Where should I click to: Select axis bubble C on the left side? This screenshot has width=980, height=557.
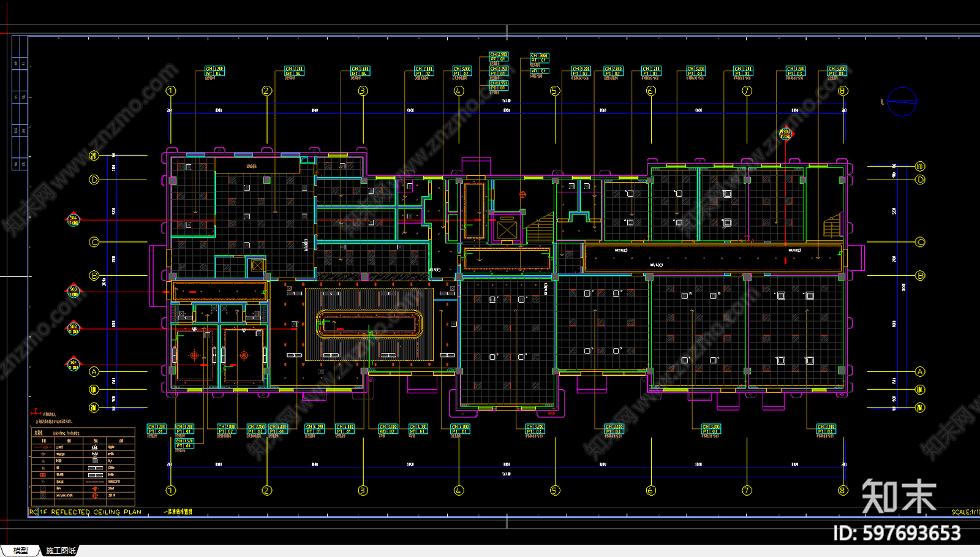94,242
